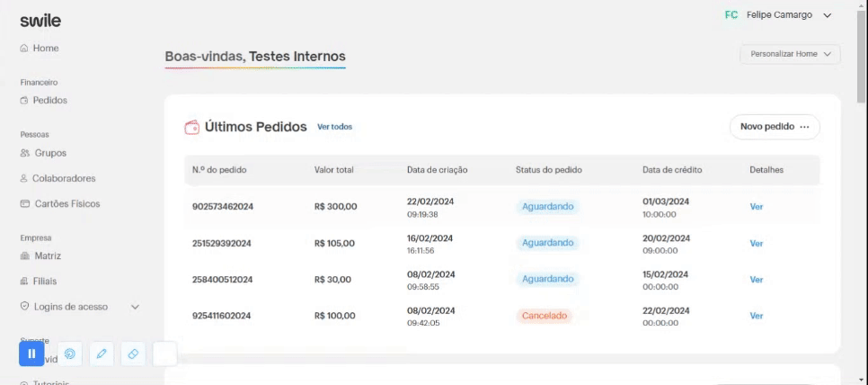This screenshot has height=385, width=868.
Task: Click the R$ 100,00 value
Action: tap(334, 316)
